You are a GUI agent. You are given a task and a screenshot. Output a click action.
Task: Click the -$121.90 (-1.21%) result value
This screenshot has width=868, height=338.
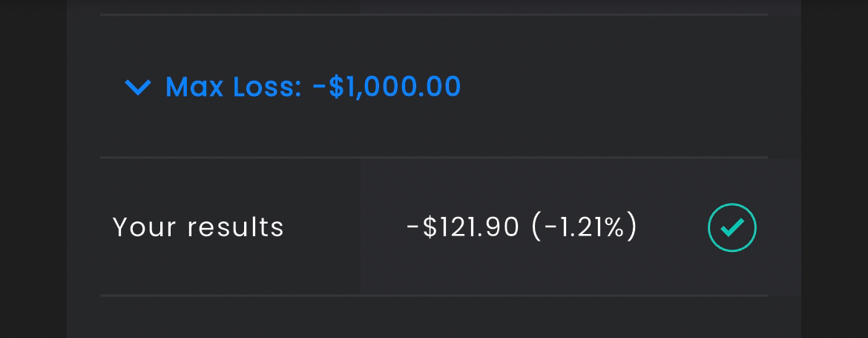[522, 228]
